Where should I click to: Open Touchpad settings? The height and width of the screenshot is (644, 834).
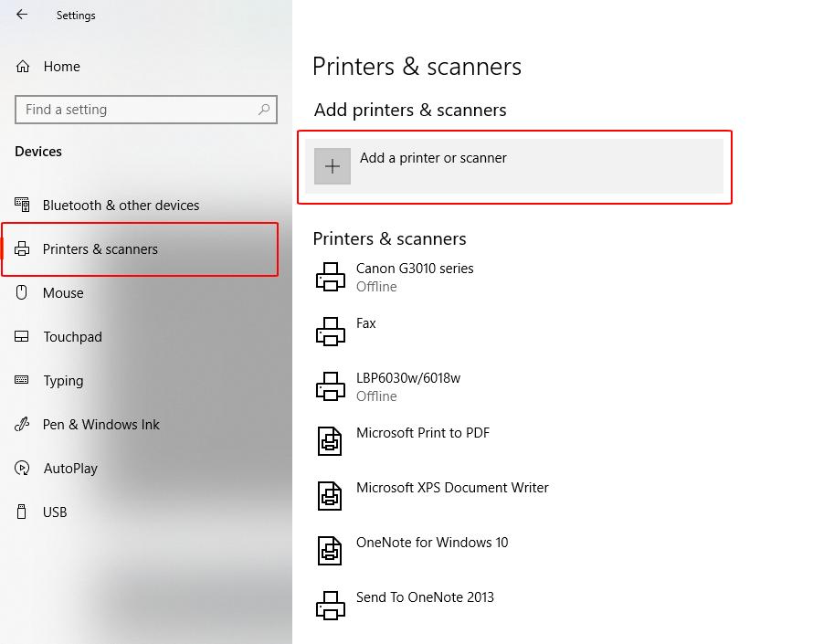pyautogui.click(x=72, y=337)
